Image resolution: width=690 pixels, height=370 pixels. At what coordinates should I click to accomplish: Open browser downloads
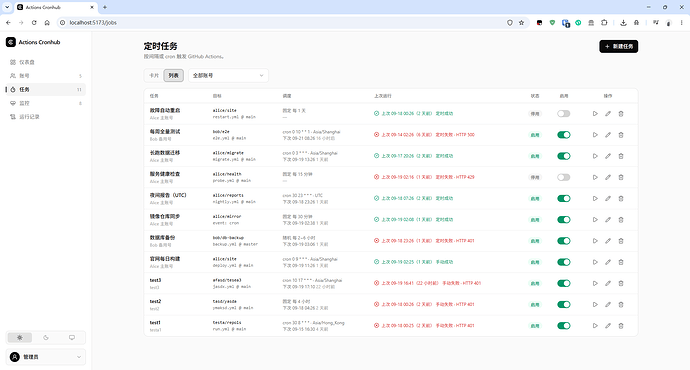tap(623, 22)
